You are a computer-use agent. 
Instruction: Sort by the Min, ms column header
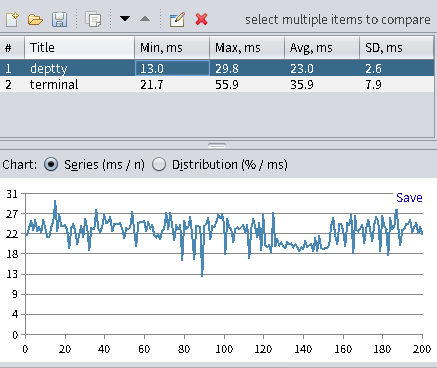pos(172,48)
